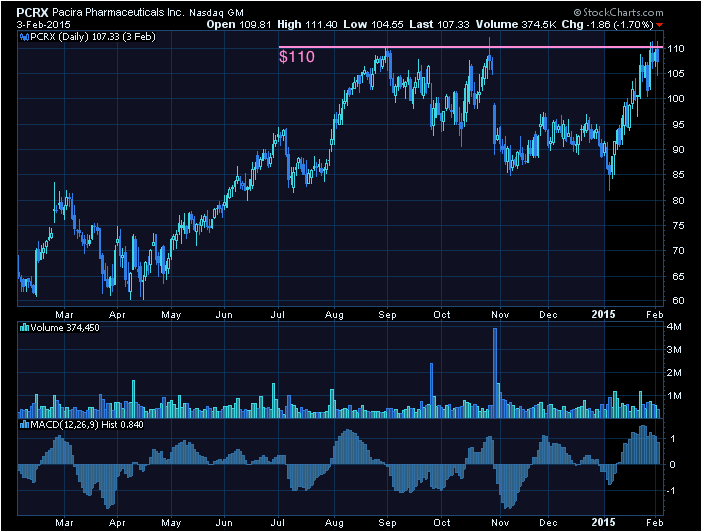
Task: Click Feb on the MACD panel date axis
Action: pyautogui.click(x=655, y=523)
